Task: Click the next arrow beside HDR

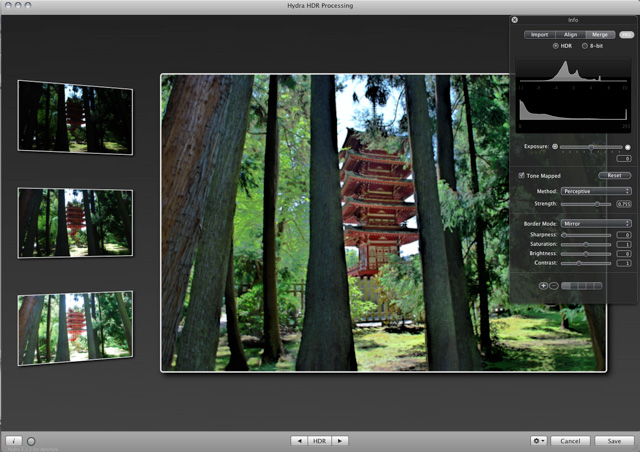Action: click(341, 440)
